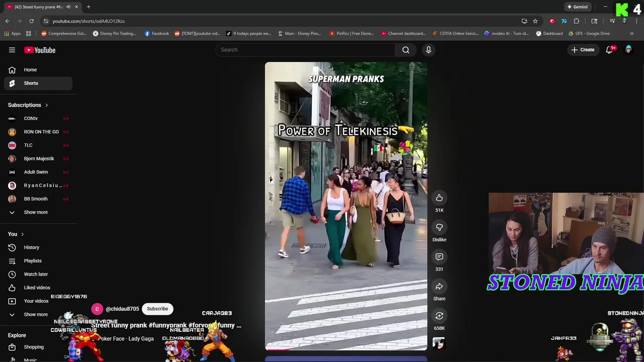Dislike the short
This screenshot has width=644, height=362.
click(x=439, y=227)
